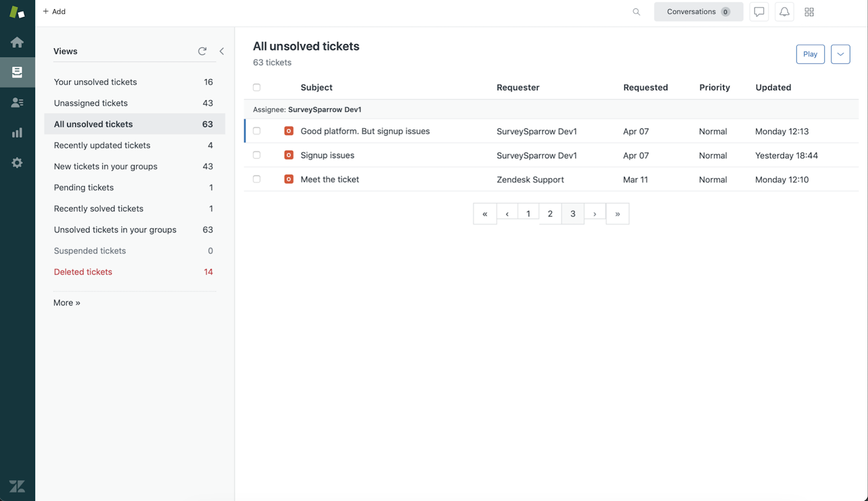
Task: Open the Reporting bar chart icon
Action: pos(17,132)
